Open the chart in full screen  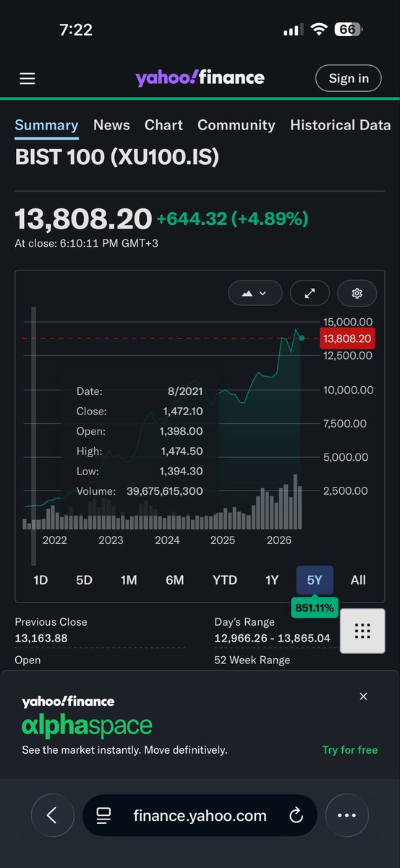[310, 293]
